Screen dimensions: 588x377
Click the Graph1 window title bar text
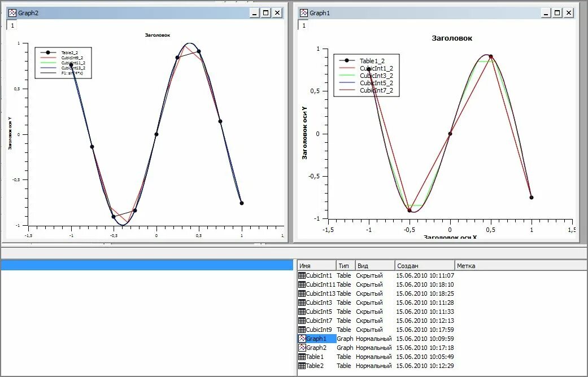coord(320,13)
